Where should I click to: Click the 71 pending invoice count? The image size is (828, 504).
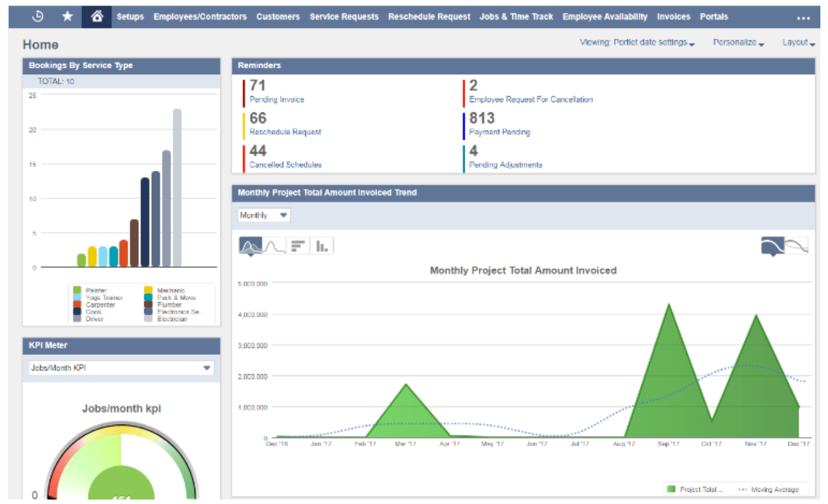click(x=258, y=86)
